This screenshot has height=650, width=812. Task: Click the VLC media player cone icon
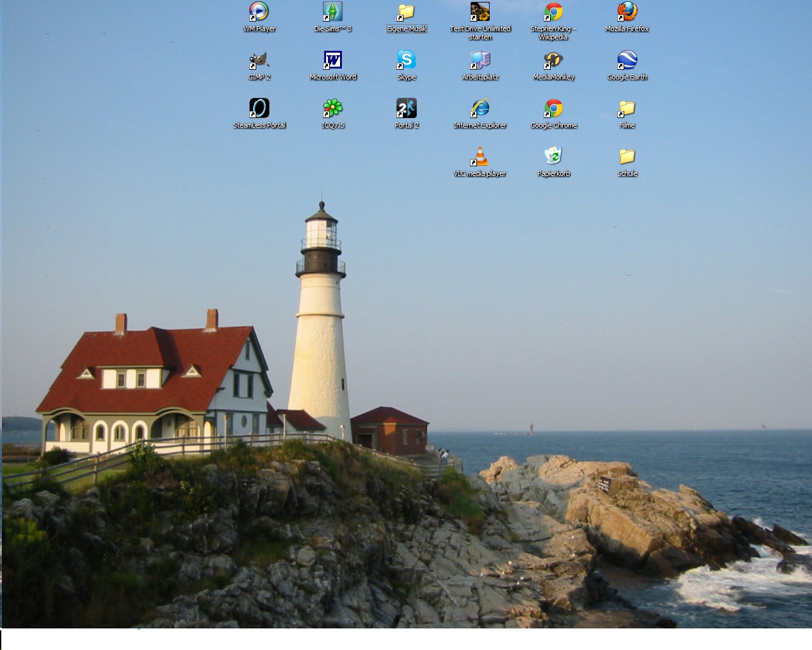[x=480, y=157]
